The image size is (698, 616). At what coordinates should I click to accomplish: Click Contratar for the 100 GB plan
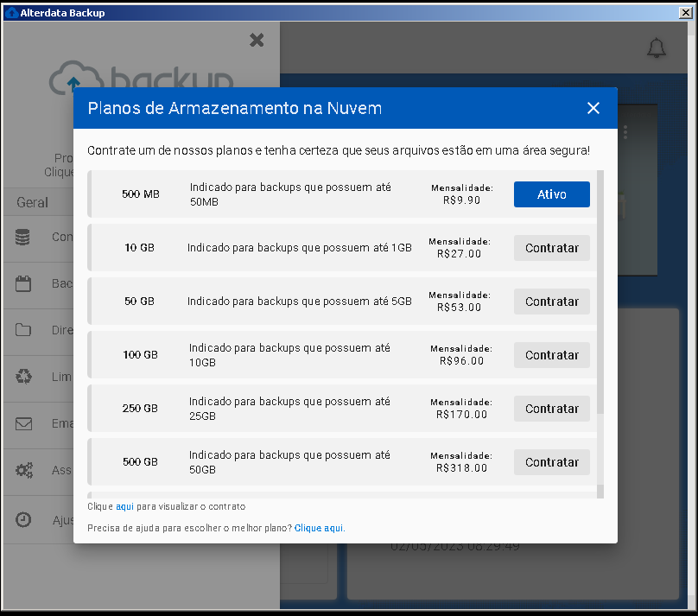point(551,355)
